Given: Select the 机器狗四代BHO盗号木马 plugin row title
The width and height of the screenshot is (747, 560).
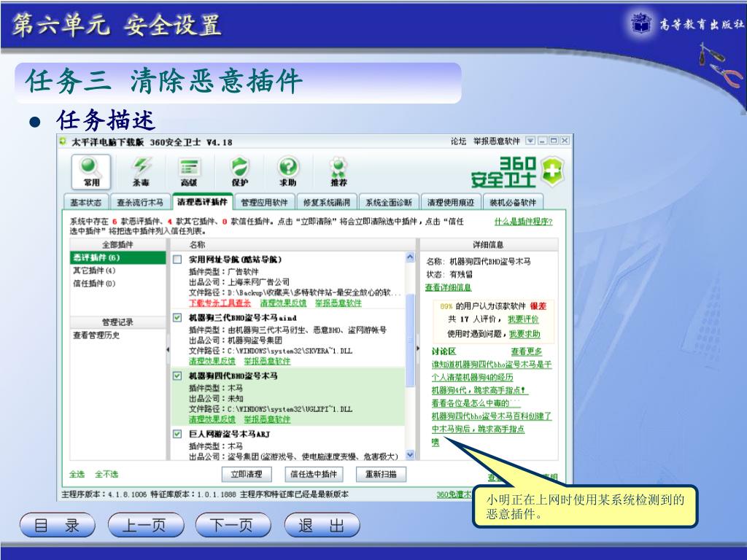Looking at the screenshot, I should 233,376.
